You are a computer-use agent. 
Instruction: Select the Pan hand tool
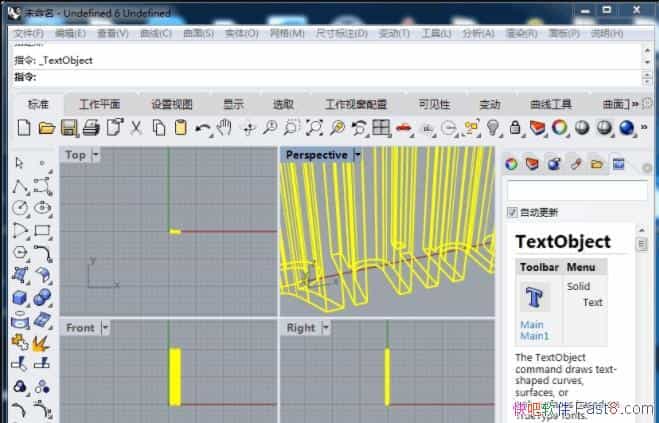coord(225,128)
